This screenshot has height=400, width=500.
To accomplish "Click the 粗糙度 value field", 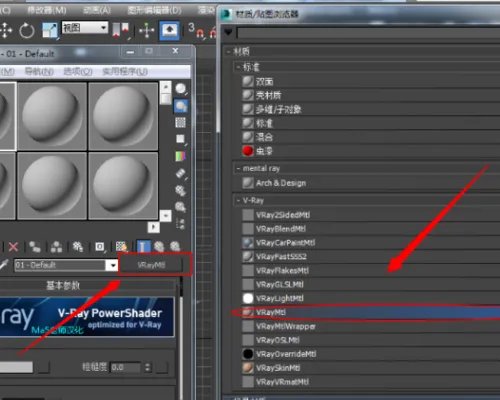I will pyautogui.click(x=125, y=367).
